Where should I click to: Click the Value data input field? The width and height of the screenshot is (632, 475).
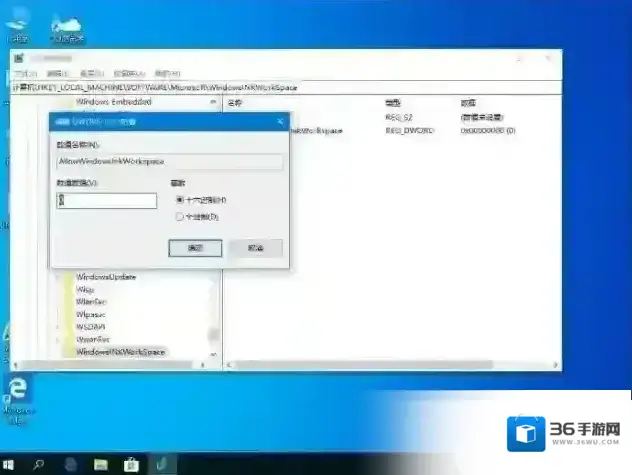click(x=107, y=201)
